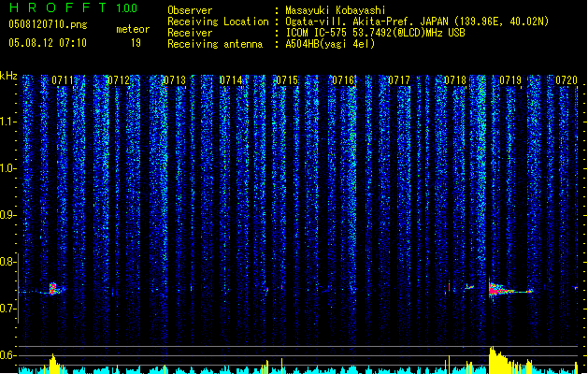
Task: Click the 0.7 kHz axis label
Action: pos(7,309)
